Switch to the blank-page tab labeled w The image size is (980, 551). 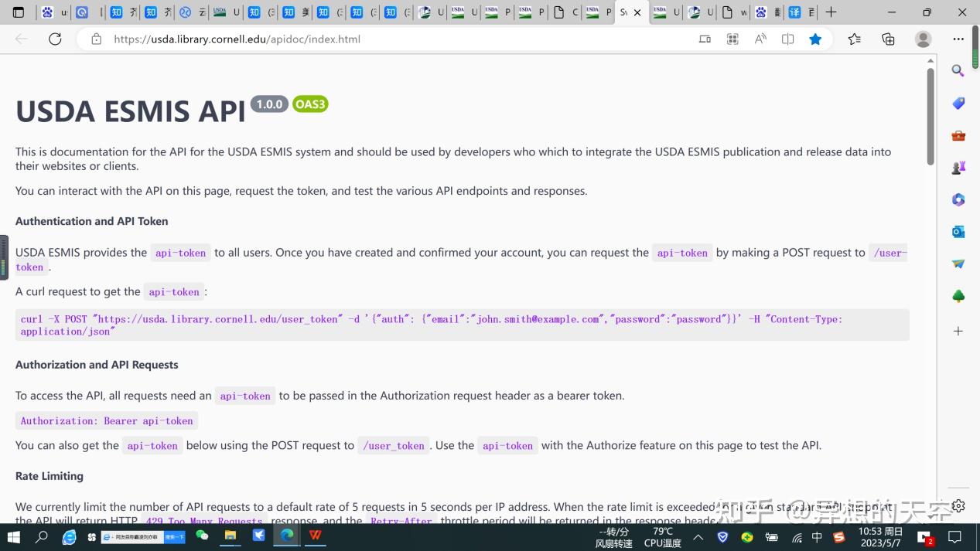tap(734, 12)
